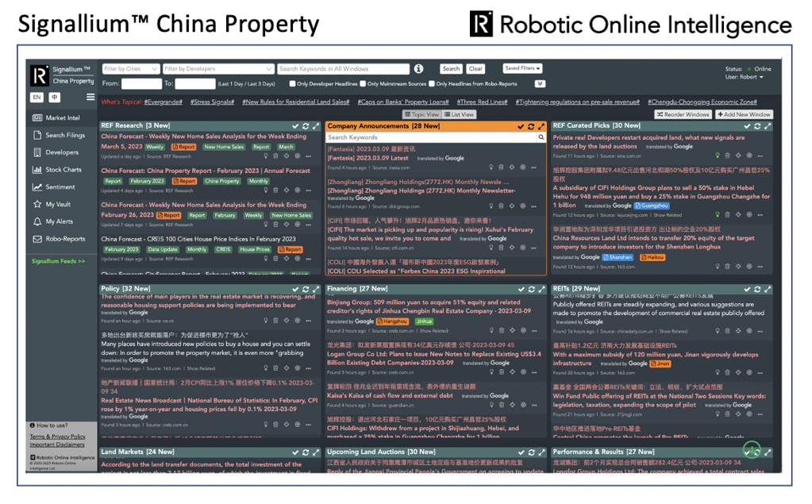Screen dimensions: 812x504
Task: Click magnifier in Company Announcements search box
Action: point(541,137)
